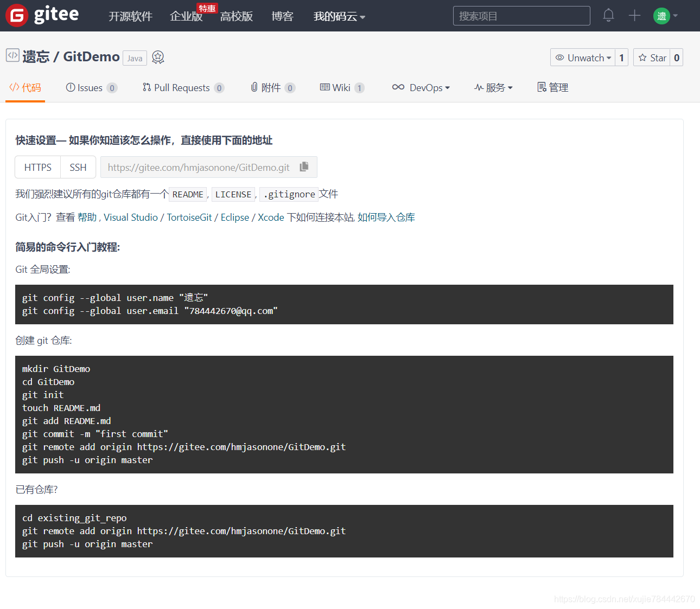Open the green user avatar
Screen dimensions: 700x609
661,16
